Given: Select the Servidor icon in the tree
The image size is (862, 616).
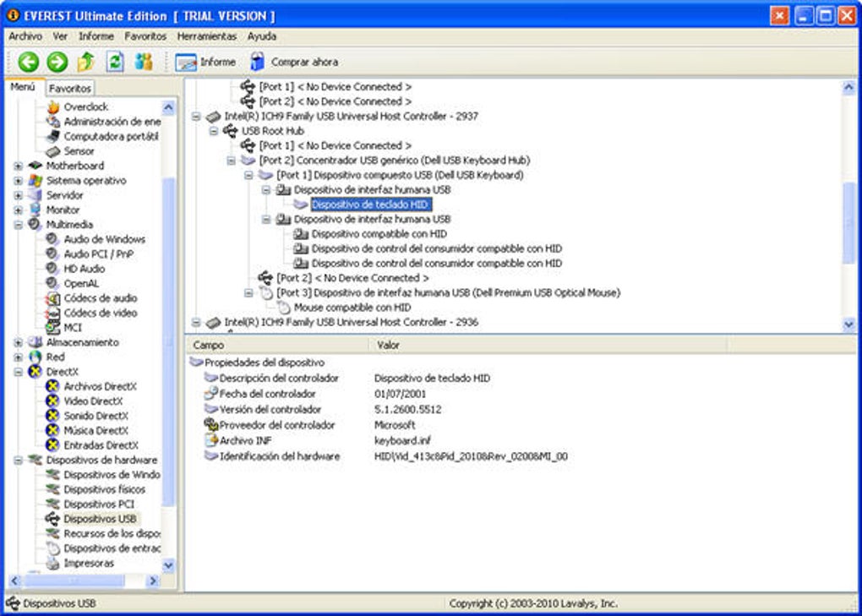Looking at the screenshot, I should pyautogui.click(x=35, y=195).
